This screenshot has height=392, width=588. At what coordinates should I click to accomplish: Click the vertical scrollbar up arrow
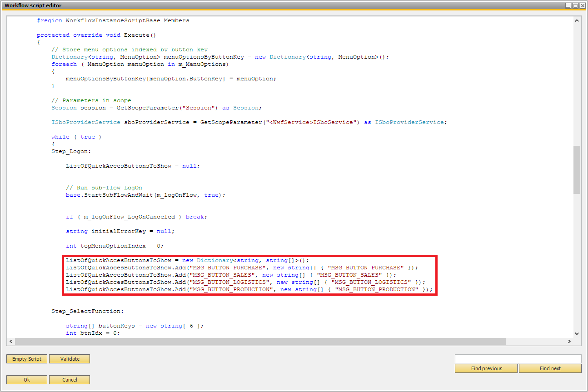tap(577, 20)
